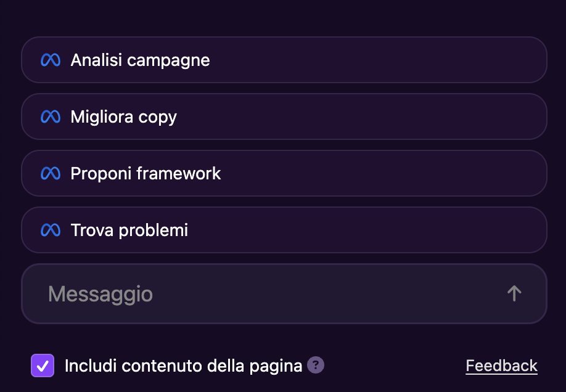Click the Meta logo beside Proponi framework
This screenshot has width=566, height=392.
point(51,173)
